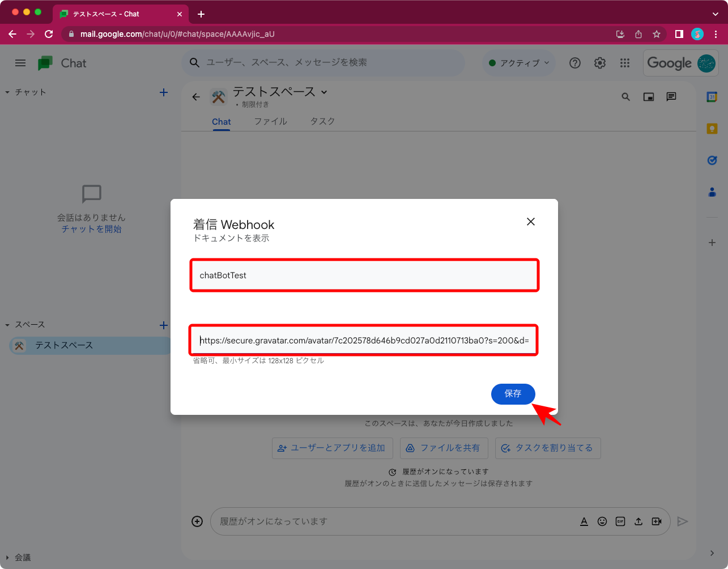Switch to the タスク tab

(321, 121)
